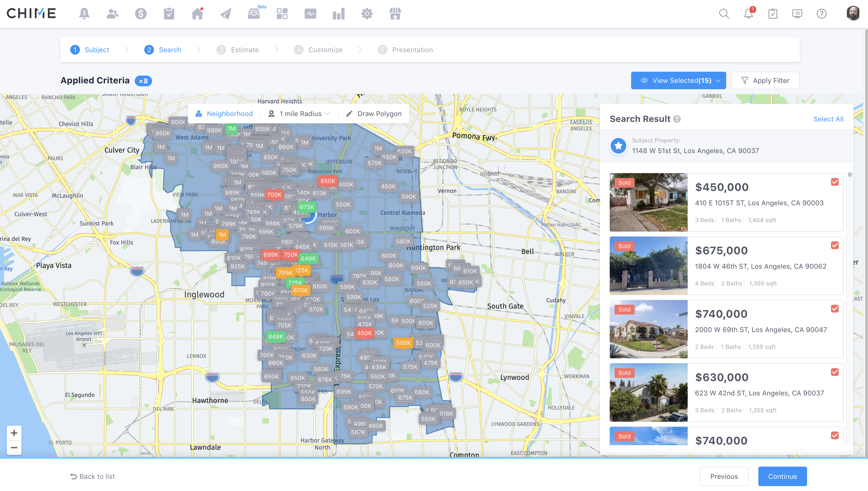Open the help question mark icon
The height and width of the screenshot is (491, 868).
pos(821,14)
